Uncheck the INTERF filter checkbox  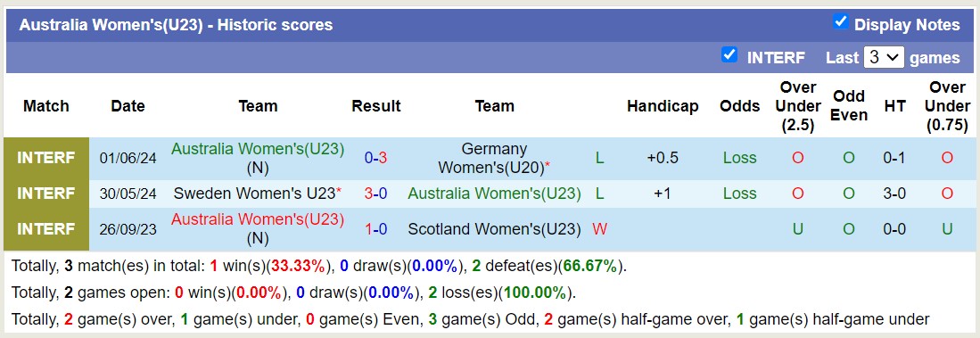729,55
